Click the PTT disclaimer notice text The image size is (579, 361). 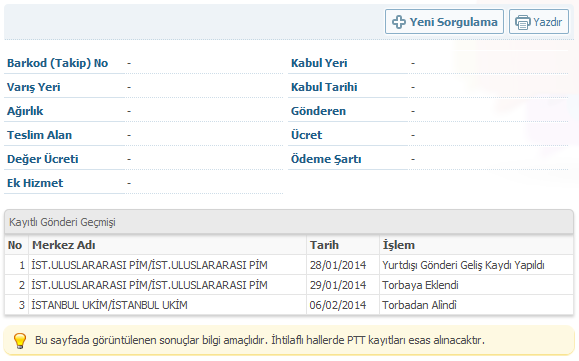260,340
